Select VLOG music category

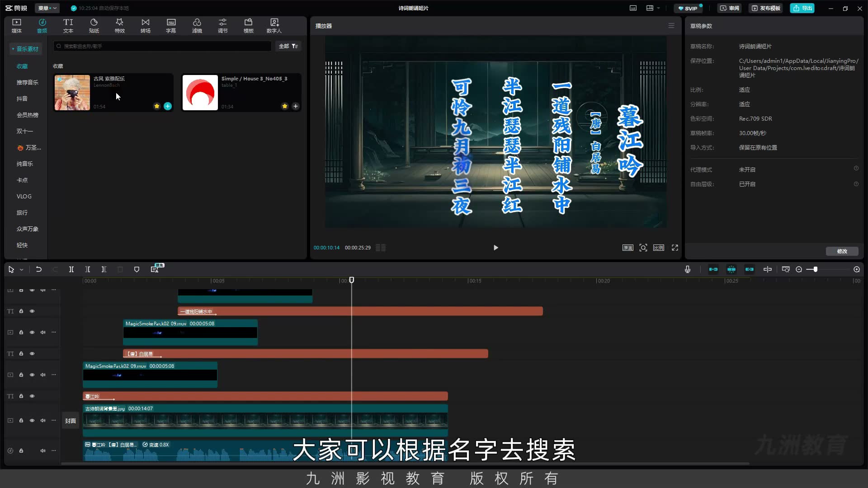[x=24, y=196]
